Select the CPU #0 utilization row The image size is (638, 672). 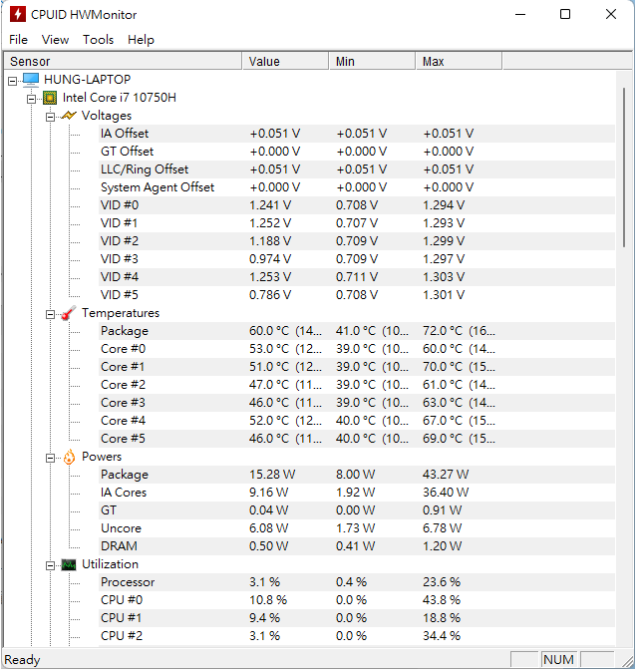coord(357,600)
